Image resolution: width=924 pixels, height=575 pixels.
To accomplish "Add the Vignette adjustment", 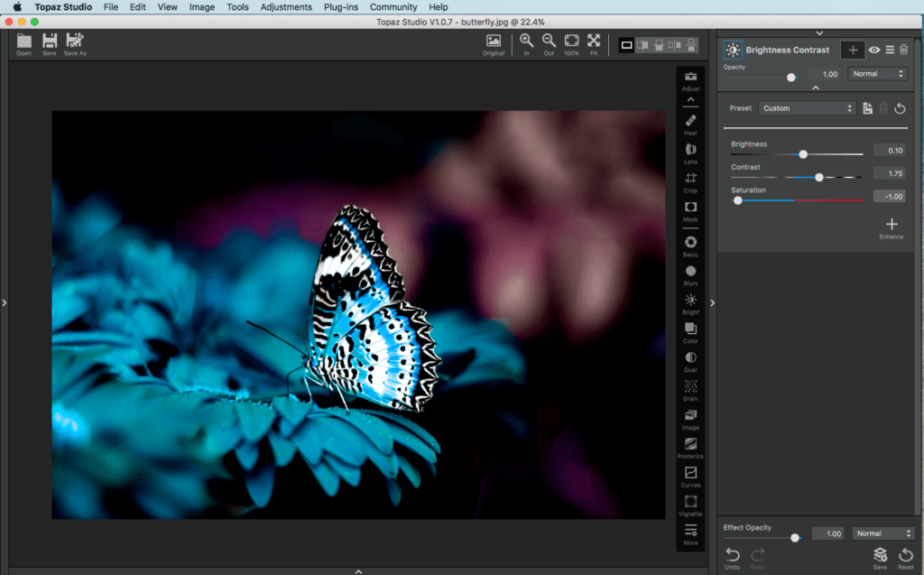I will (x=690, y=506).
